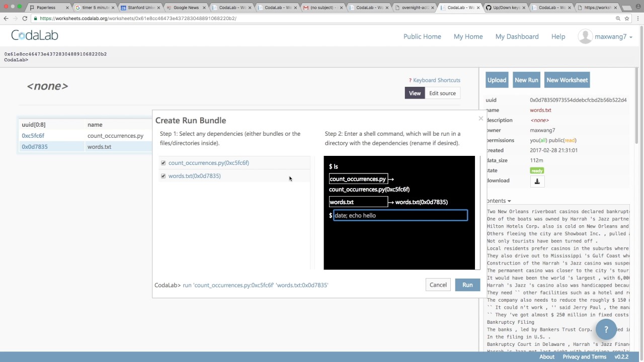Open browser menu three dots

click(x=637, y=18)
